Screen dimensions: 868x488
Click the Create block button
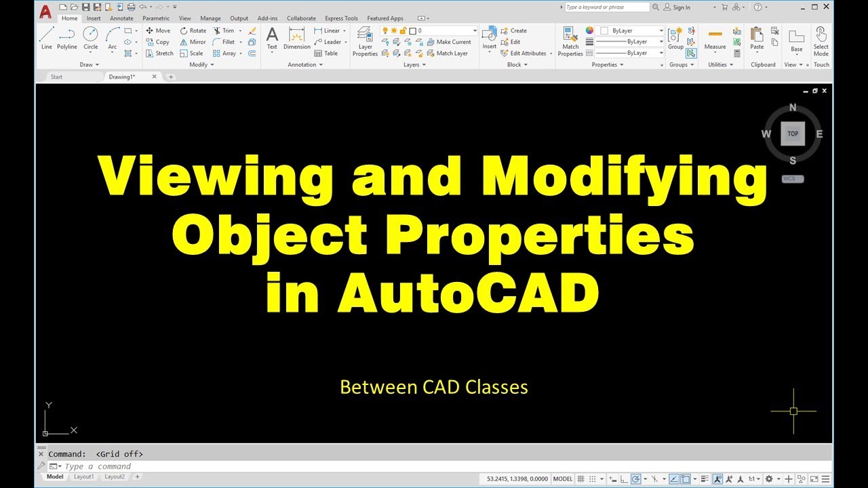tap(513, 30)
